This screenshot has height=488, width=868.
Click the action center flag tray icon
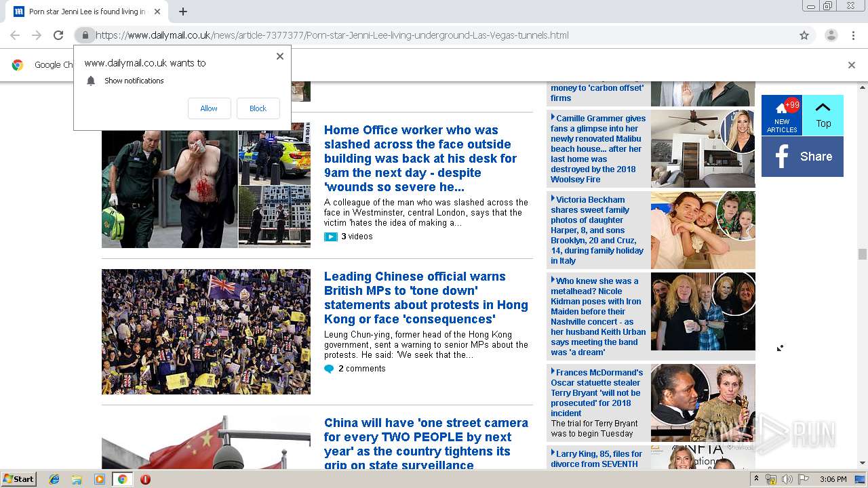click(804, 479)
